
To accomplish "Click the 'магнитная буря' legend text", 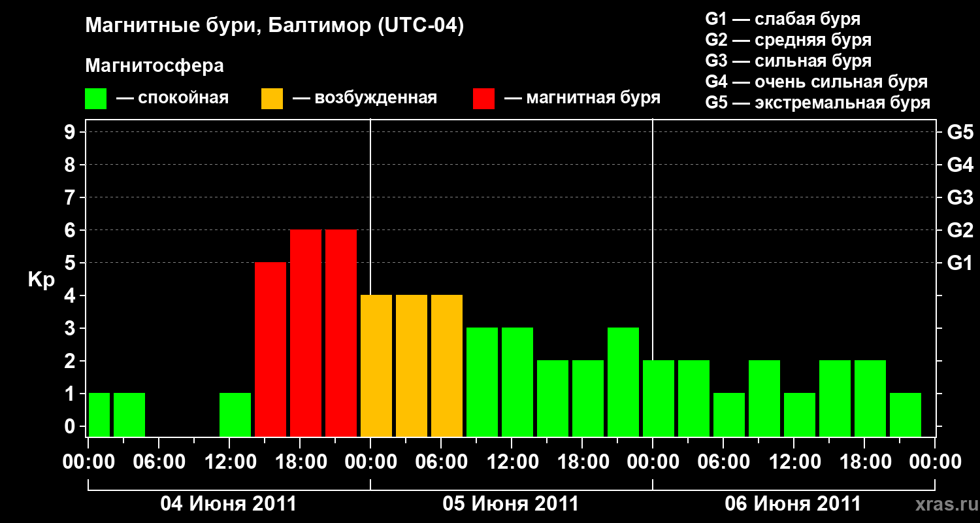I will pyautogui.click(x=593, y=99).
